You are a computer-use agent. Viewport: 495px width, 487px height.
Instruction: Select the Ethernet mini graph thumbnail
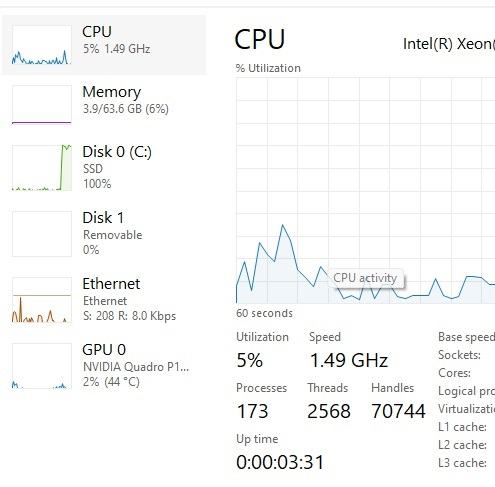[x=42, y=300]
